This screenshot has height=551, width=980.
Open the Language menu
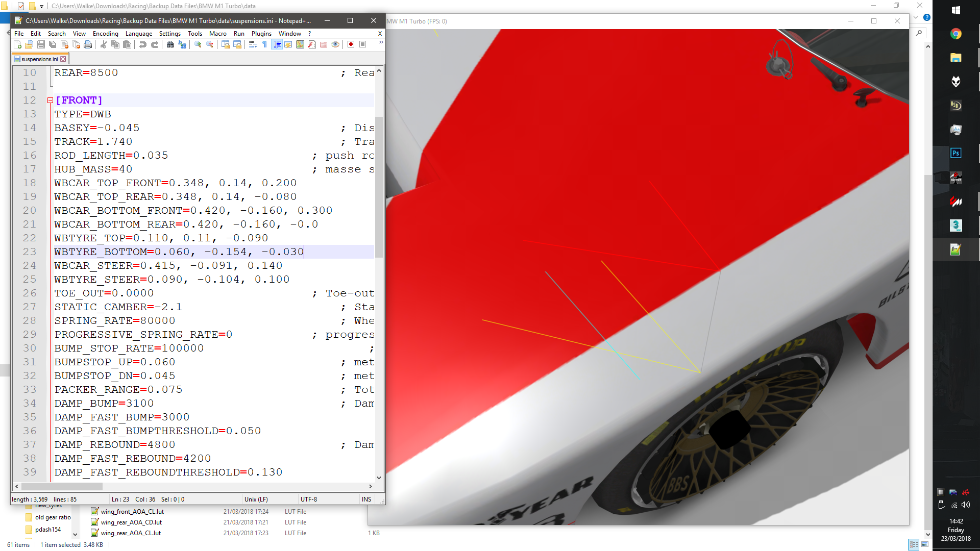click(x=139, y=34)
